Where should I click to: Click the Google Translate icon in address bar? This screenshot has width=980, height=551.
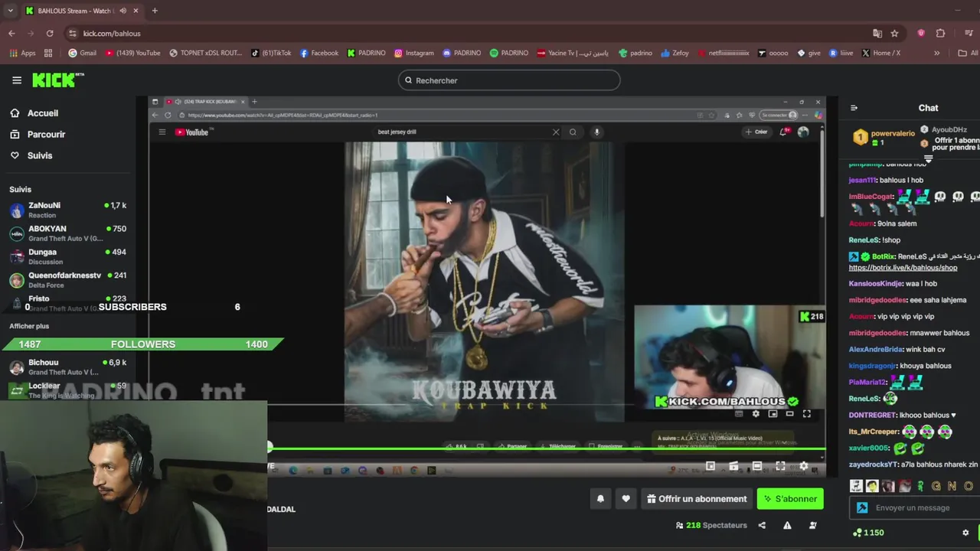877,34
